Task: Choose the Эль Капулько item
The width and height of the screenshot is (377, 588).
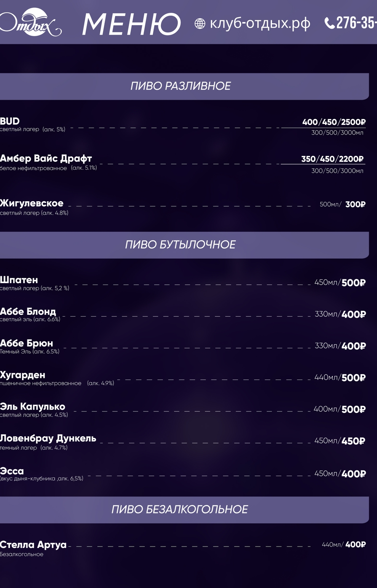Action: [x=33, y=407]
